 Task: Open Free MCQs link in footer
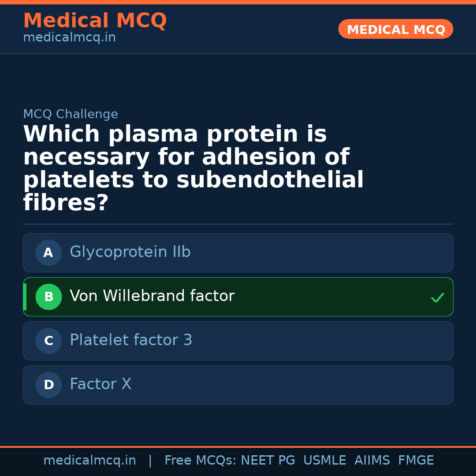(200, 460)
